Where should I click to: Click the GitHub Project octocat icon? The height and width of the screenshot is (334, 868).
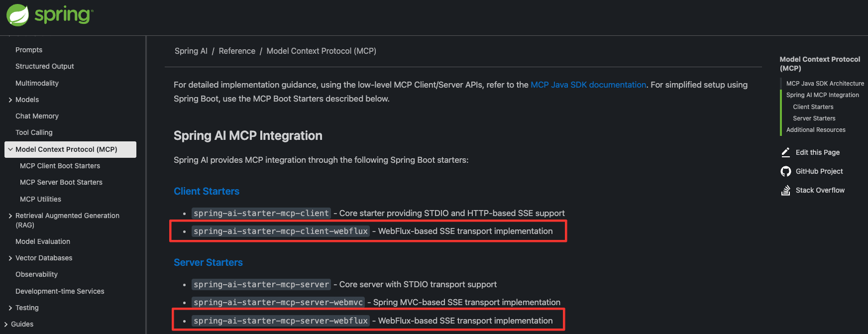pyautogui.click(x=786, y=171)
